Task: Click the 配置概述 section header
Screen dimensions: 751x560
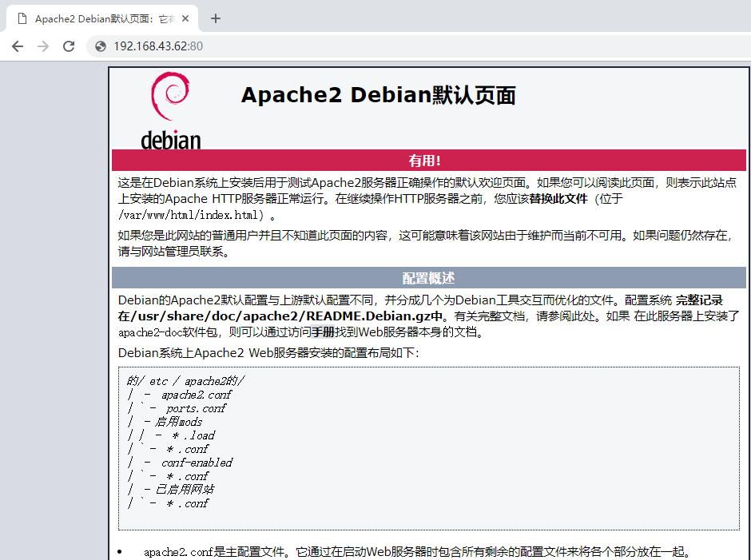Action: [429, 278]
